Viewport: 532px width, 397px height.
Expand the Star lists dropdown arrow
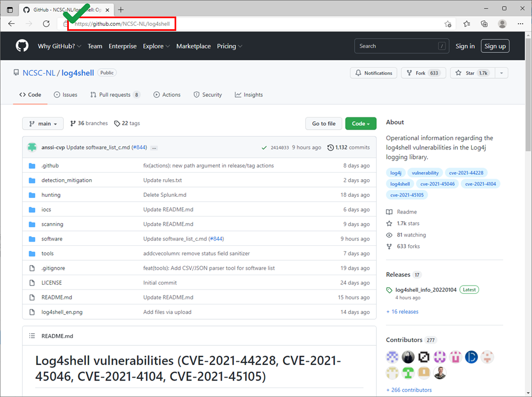coord(502,73)
